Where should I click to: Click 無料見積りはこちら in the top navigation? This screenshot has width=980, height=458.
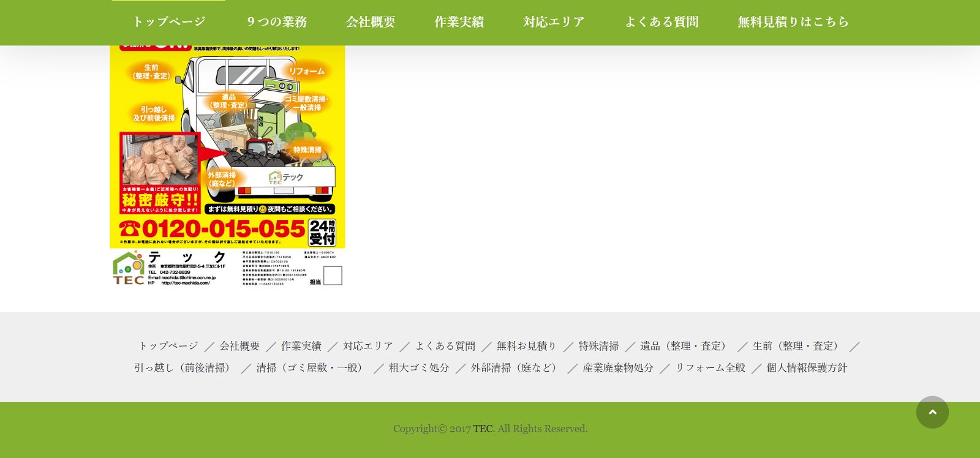point(793,22)
